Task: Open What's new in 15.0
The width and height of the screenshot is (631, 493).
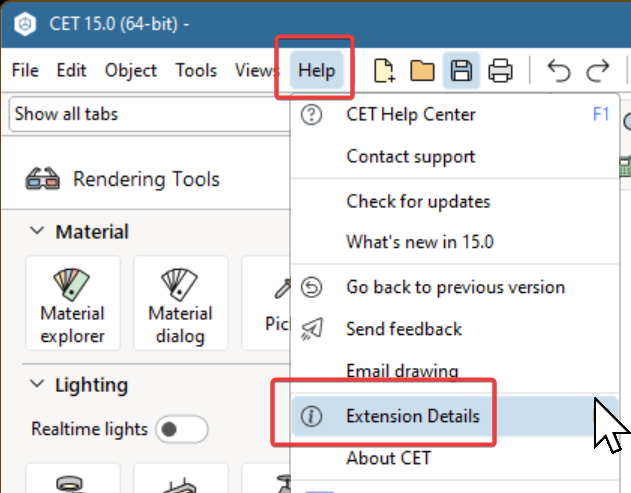Action: (455, 242)
